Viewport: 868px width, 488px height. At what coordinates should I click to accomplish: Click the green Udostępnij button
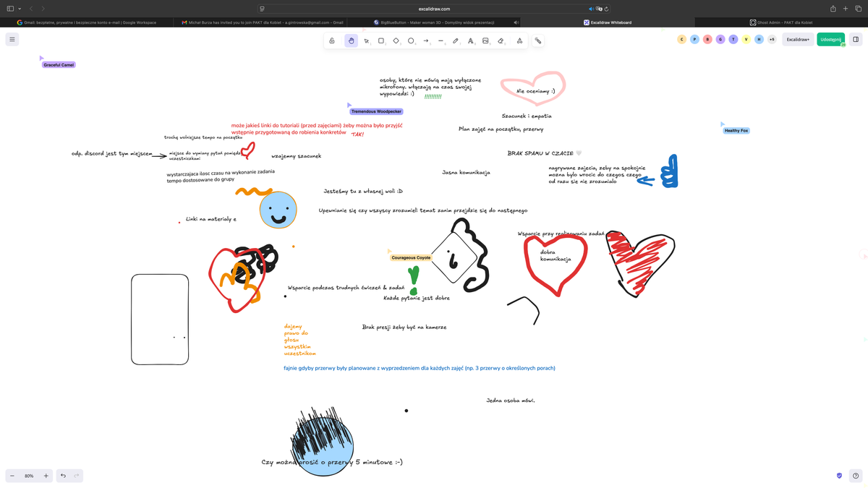point(830,40)
